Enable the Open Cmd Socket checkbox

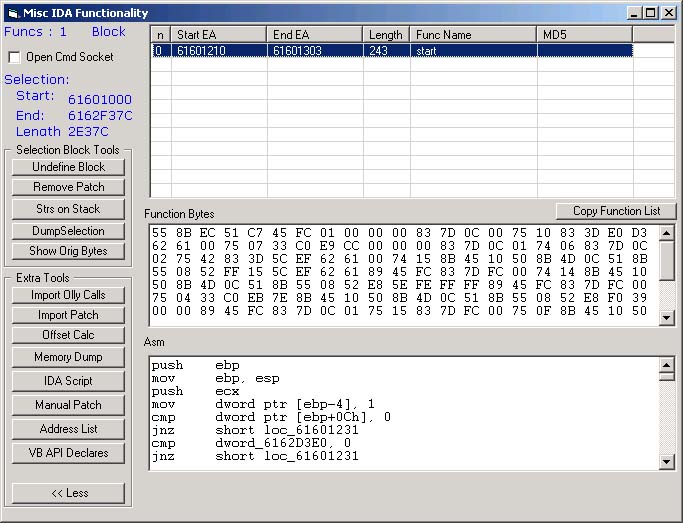click(15, 58)
